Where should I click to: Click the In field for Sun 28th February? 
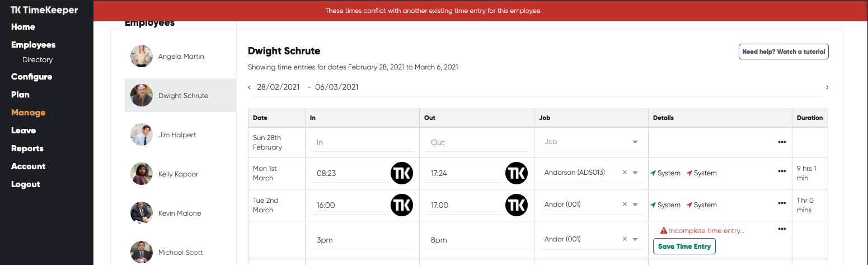(x=363, y=142)
